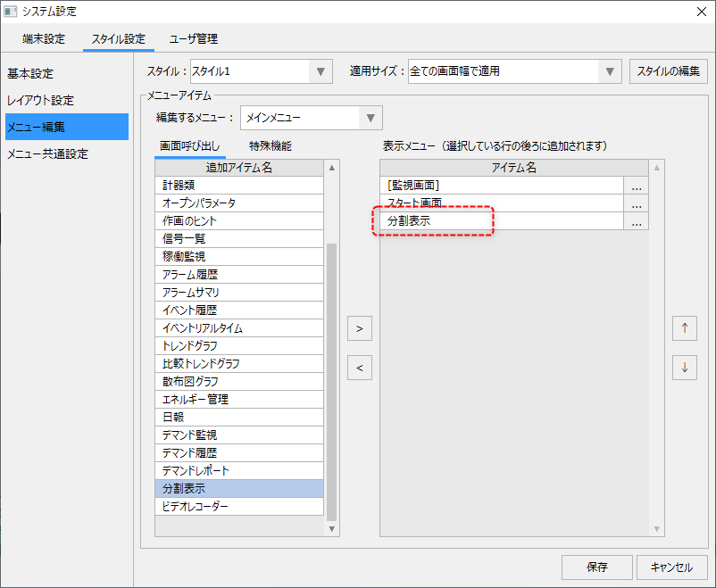Click the system settings icon in the title bar
Viewport: 716px width, 588px height.
13,12
